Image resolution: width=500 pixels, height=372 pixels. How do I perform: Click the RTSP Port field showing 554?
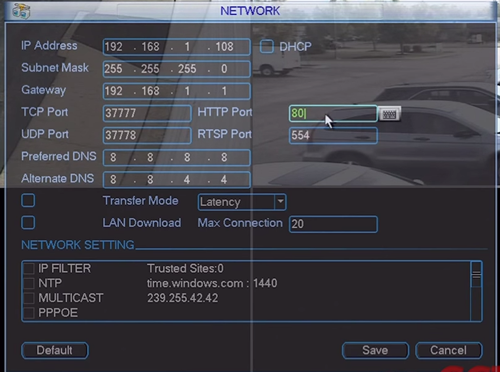(333, 135)
